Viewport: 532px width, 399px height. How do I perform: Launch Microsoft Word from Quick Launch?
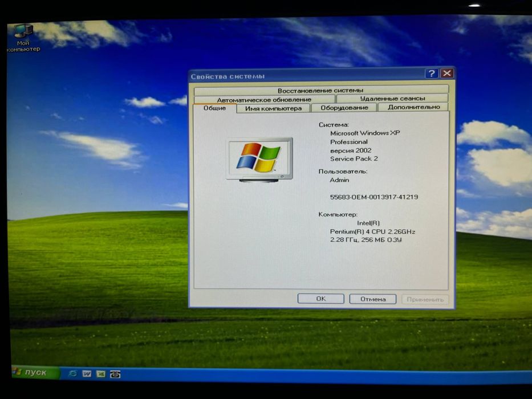(x=87, y=373)
